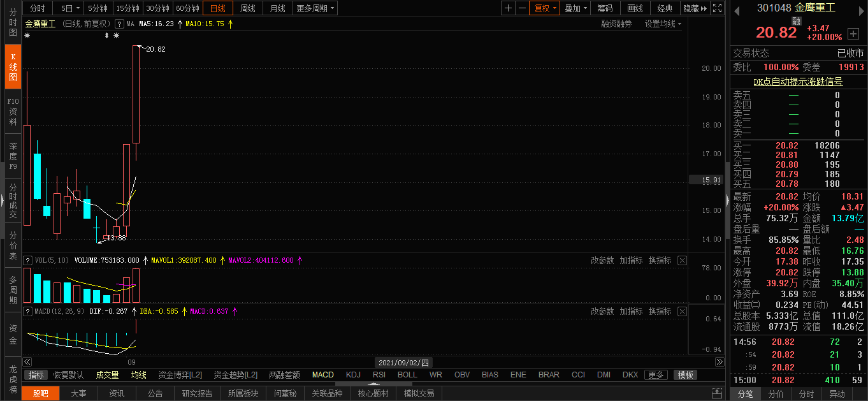868x401 pixels.
Task: Click 换指标 in the MACD panel
Action: pos(660,311)
